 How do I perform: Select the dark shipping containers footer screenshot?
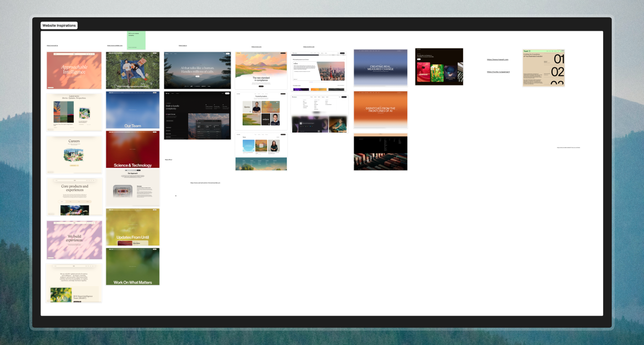(380, 152)
